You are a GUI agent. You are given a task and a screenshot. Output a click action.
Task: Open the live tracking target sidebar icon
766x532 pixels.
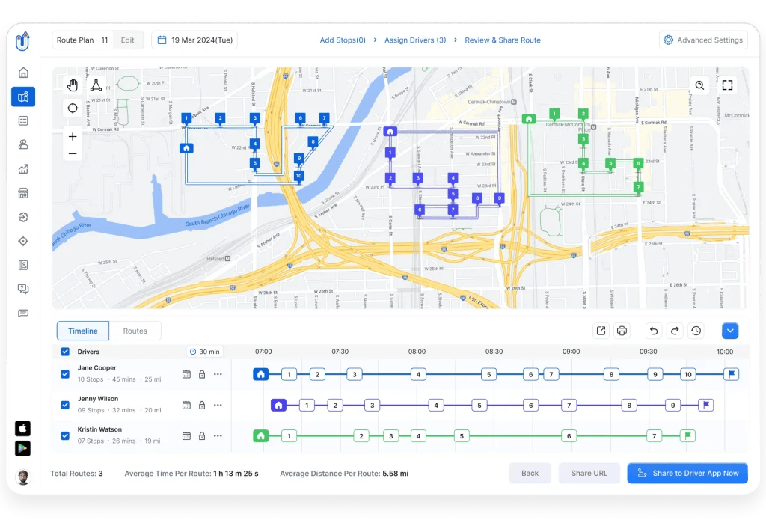(x=23, y=241)
